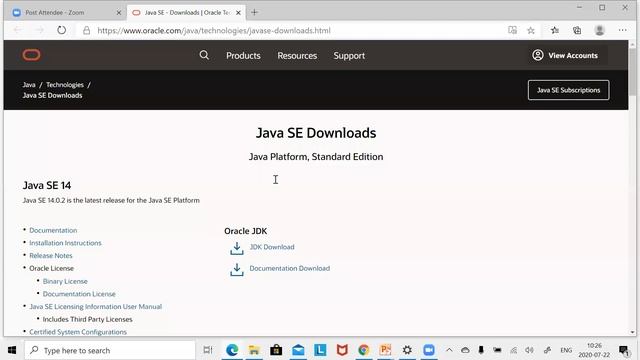Open File Explorer from taskbar
Viewport: 640px width, 360px height.
pyautogui.click(x=254, y=350)
